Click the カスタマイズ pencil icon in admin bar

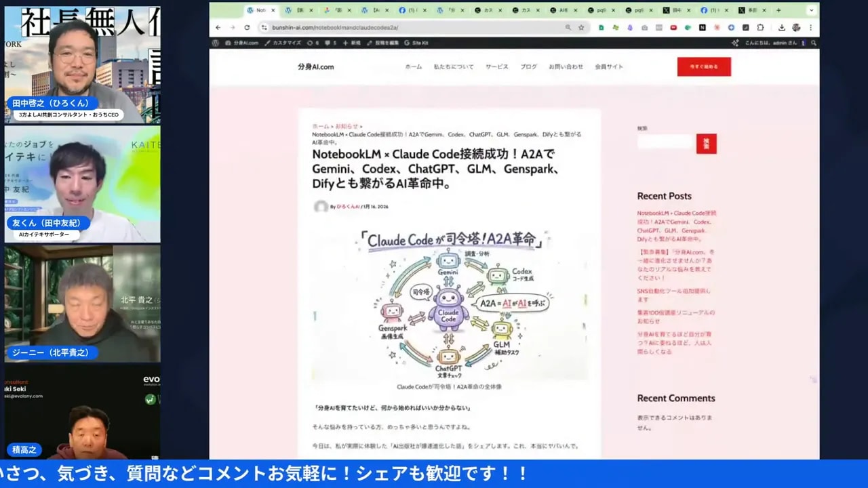[267, 42]
